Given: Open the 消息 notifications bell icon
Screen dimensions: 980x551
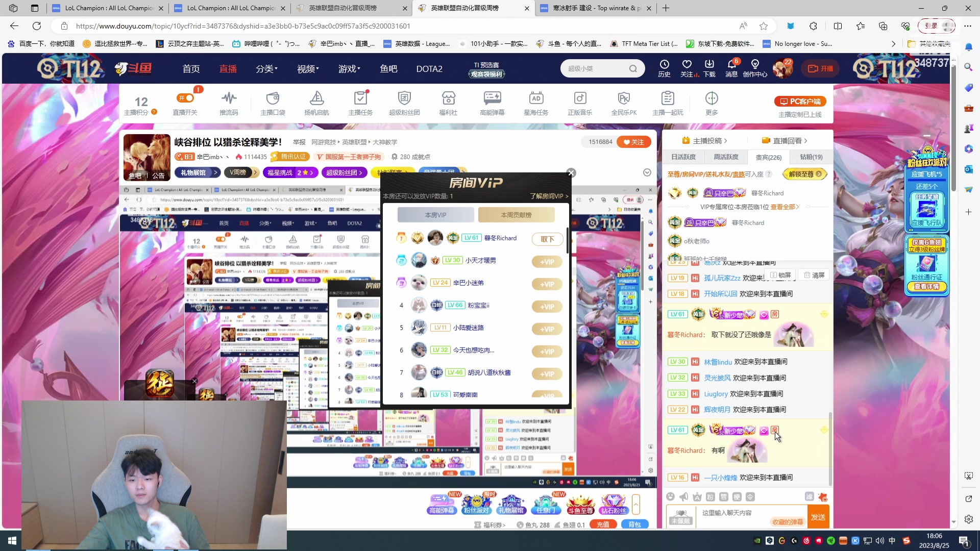Looking at the screenshot, I should pos(731,64).
